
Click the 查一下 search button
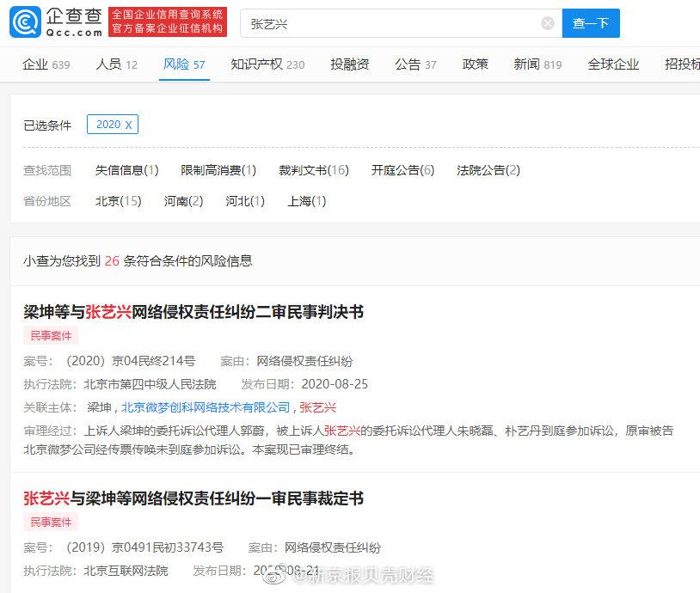click(x=591, y=22)
